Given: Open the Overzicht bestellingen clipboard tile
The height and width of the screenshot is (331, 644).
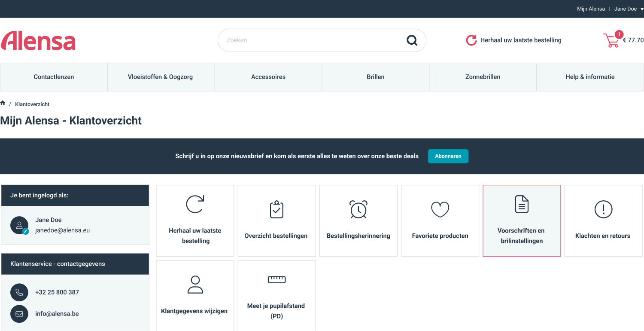Looking at the screenshot, I should tap(276, 221).
